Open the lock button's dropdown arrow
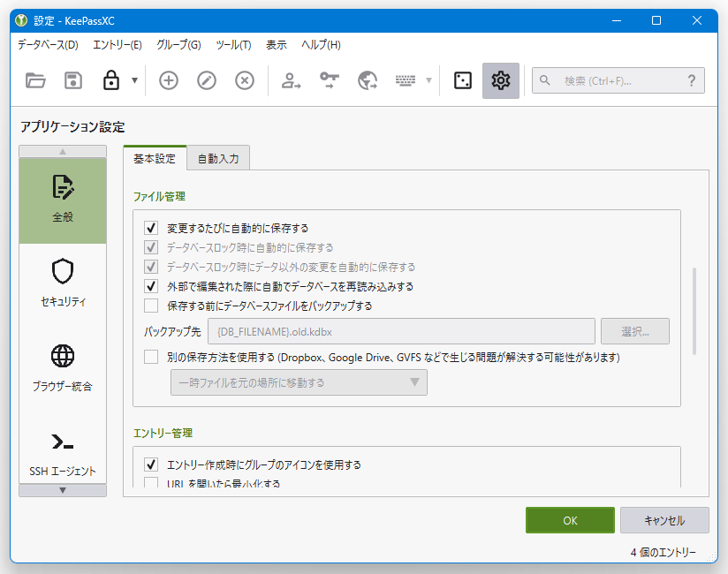The image size is (728, 574). click(x=134, y=80)
